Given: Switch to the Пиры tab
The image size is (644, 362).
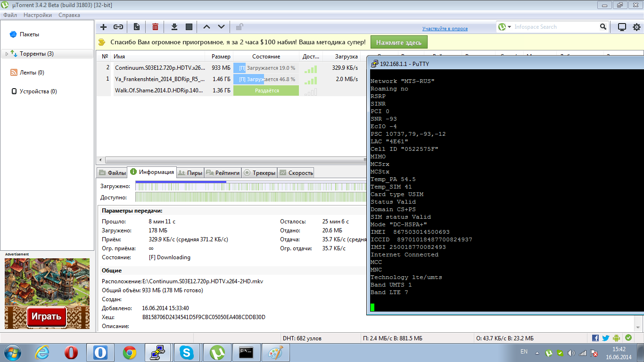Looking at the screenshot, I should pyautogui.click(x=191, y=173).
